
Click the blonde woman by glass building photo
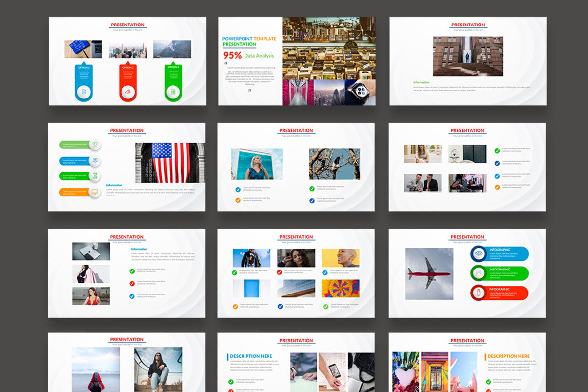pos(257,164)
